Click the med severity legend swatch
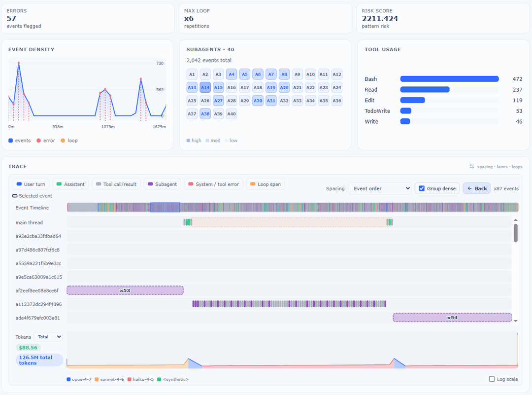Screen dimensions: 532x395 click(x=207, y=141)
